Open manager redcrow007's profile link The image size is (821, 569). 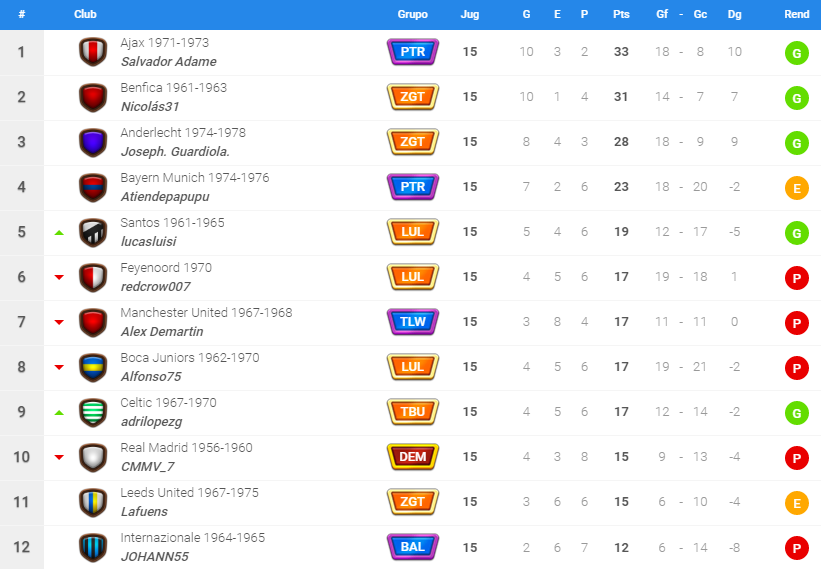(156, 287)
